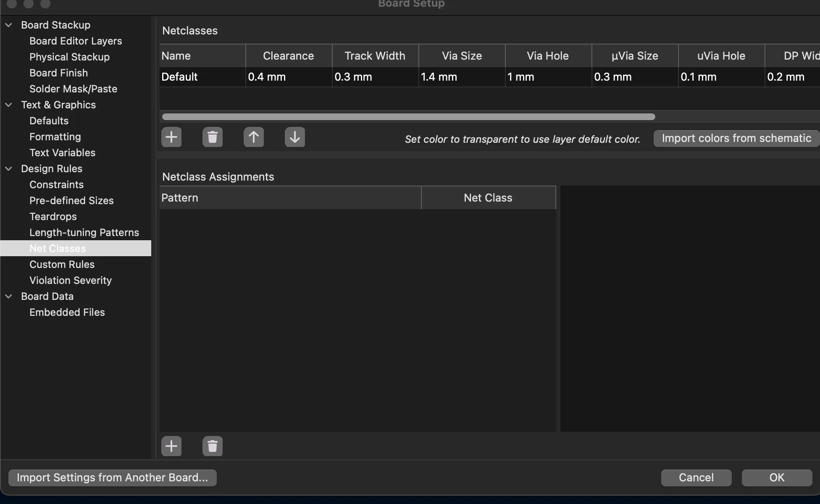Click the Cancel button
This screenshot has width=820, height=504.
[x=696, y=478]
